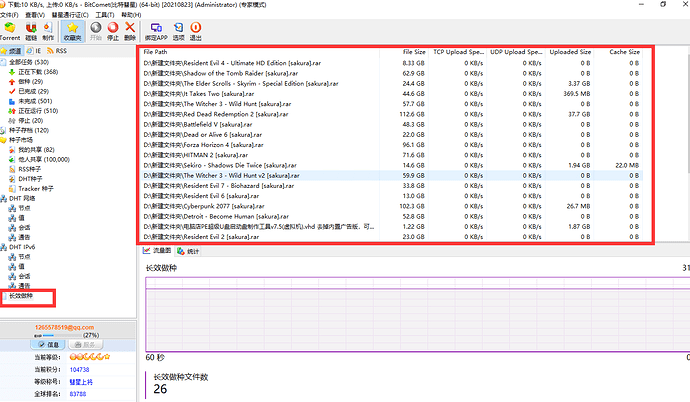Open 节点 under DHT 网络
Image resolution: width=690 pixels, height=402 pixels.
pyautogui.click(x=20, y=208)
